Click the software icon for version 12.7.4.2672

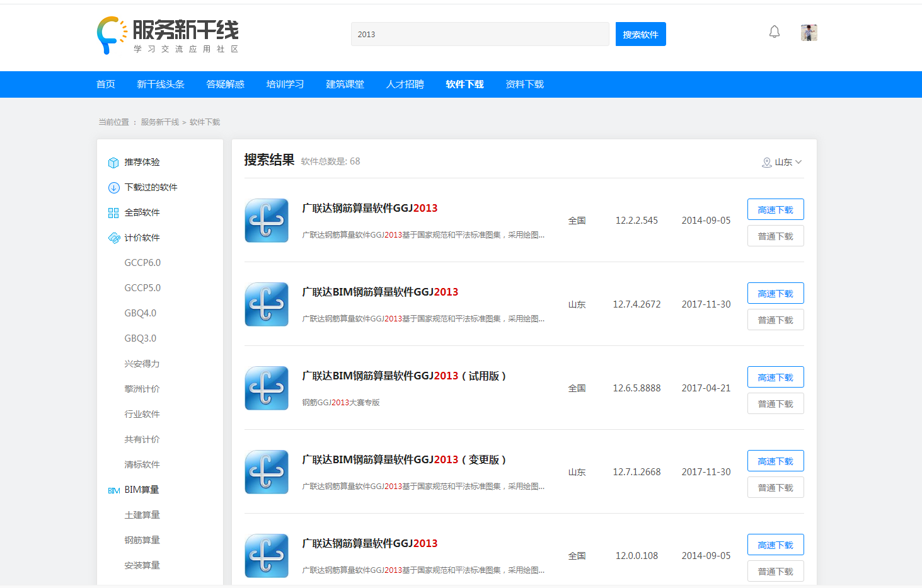(x=267, y=304)
